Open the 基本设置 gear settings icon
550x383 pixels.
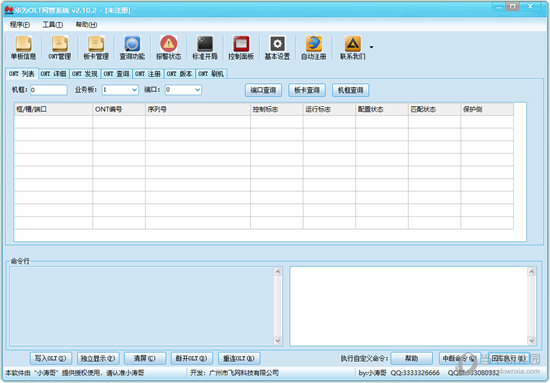(277, 48)
